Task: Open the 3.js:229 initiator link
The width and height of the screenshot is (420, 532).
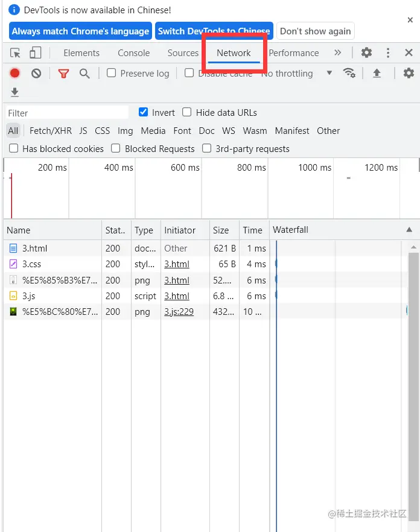Action: [179, 311]
